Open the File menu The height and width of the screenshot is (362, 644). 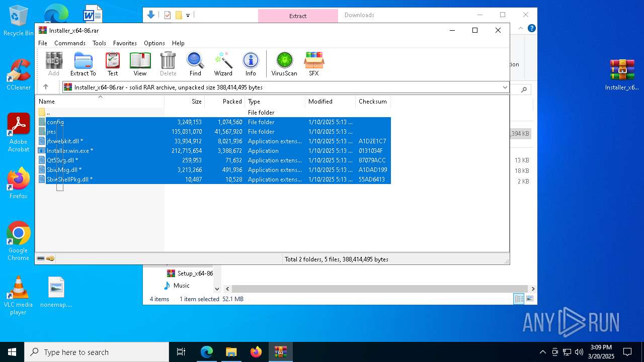click(43, 43)
